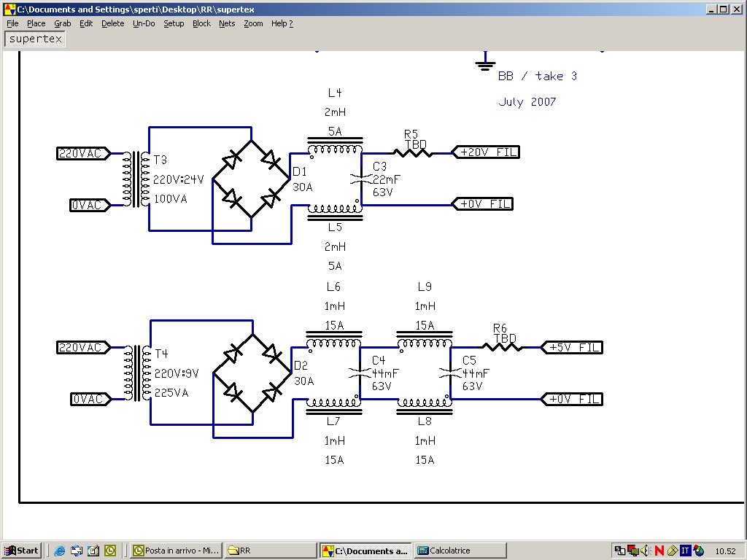Select capacitor C3 symbol
Image resolution: width=747 pixels, height=560 pixels.
[x=361, y=179]
